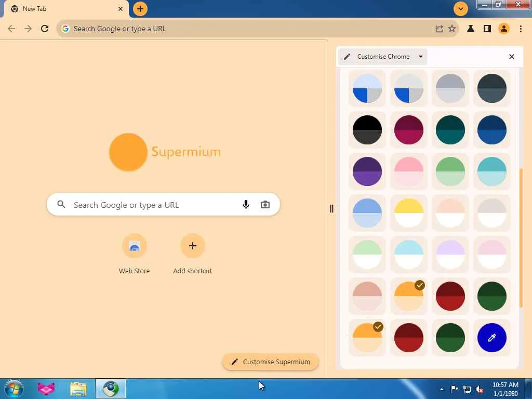Pick the navy blue theme swatch
532x399 pixels.
click(x=491, y=130)
